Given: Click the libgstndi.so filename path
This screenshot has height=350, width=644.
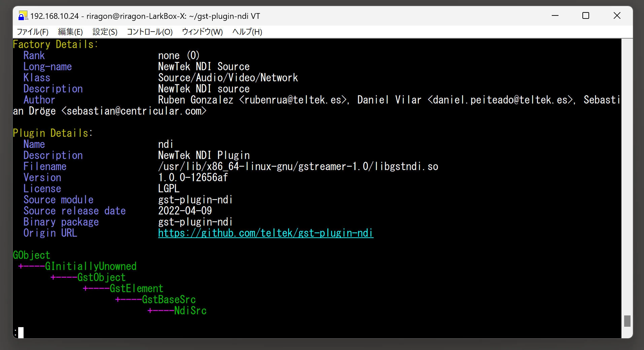Looking at the screenshot, I should tap(298, 166).
